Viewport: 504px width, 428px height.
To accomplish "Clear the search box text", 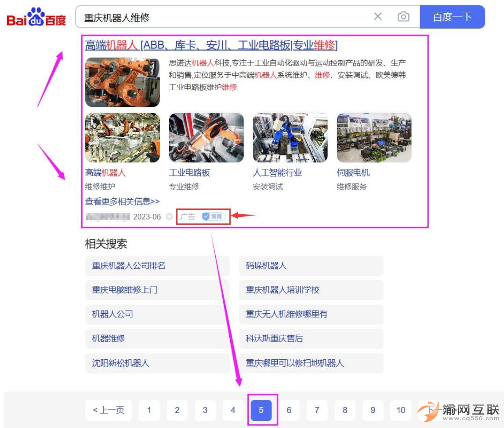I will [x=377, y=17].
